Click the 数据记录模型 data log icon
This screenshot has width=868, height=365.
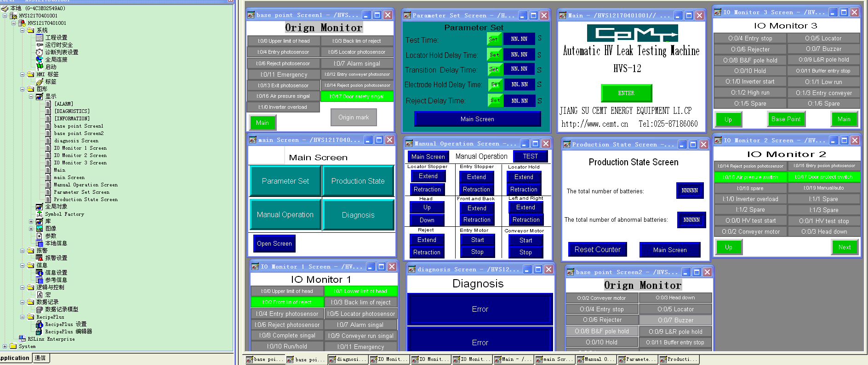tap(40, 309)
